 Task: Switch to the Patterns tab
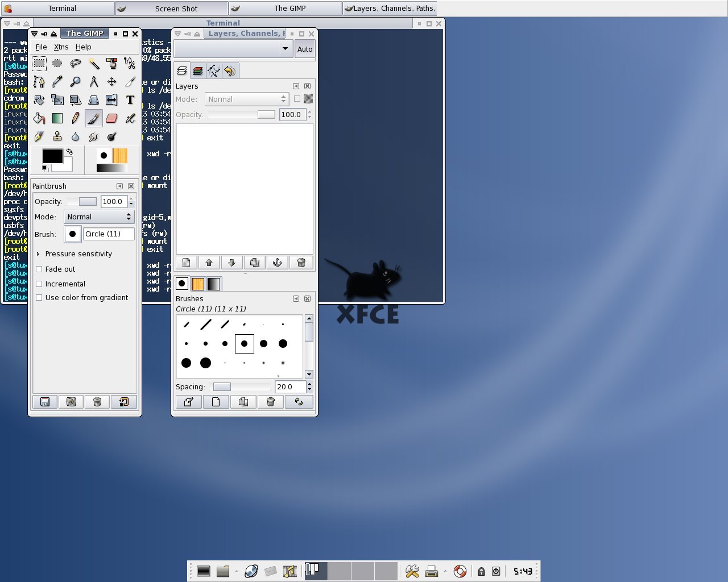(198, 284)
